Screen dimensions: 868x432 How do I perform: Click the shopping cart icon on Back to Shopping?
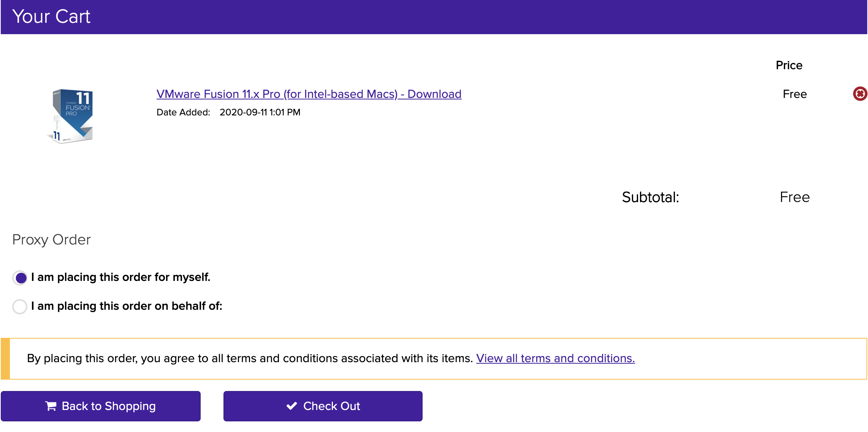[x=51, y=406]
